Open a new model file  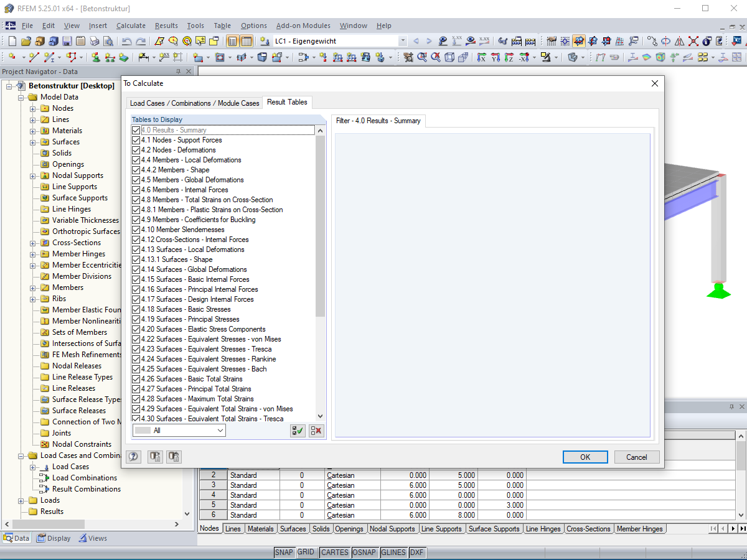pos(11,41)
